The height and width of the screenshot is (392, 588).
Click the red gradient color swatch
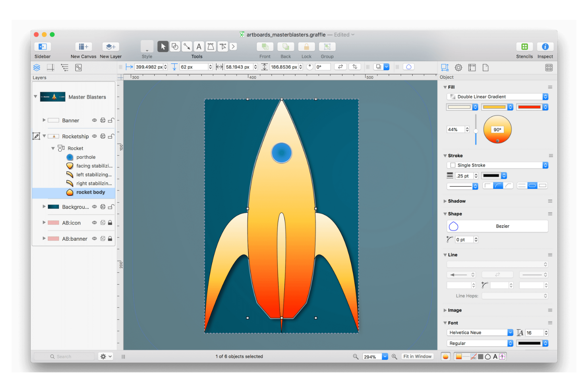coord(530,107)
